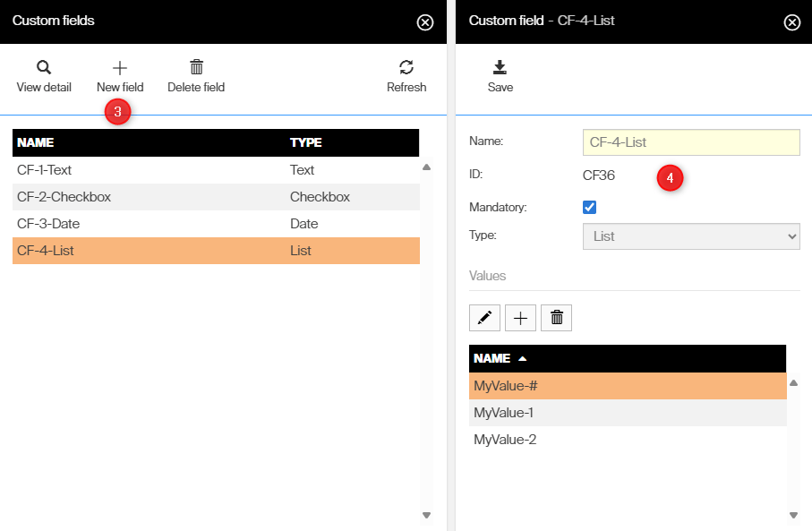Click the View detail magnifier icon
This screenshot has width=812, height=531.
coord(44,68)
